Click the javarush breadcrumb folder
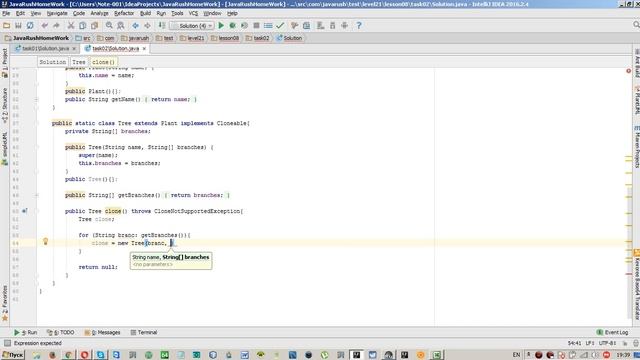Viewport: 640px width, 360px height. click(x=135, y=38)
